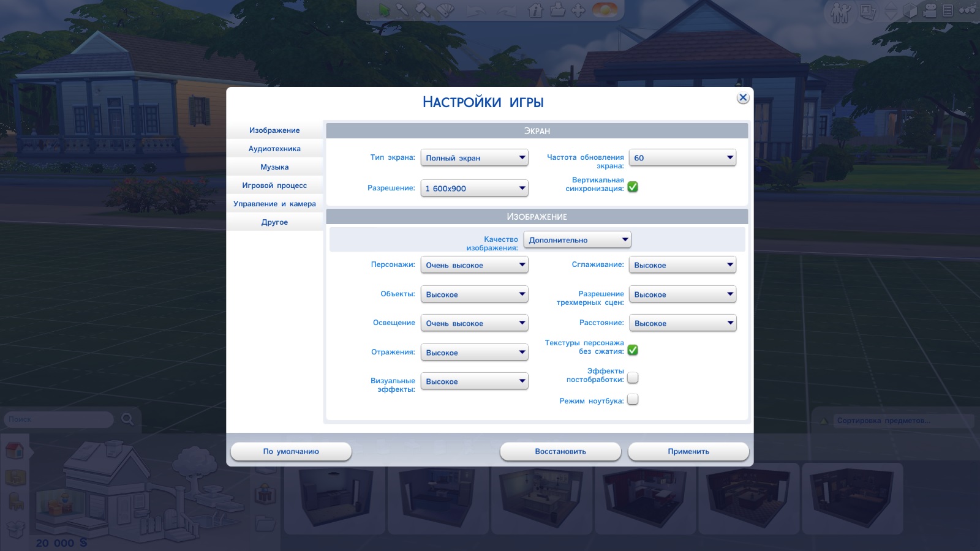This screenshot has width=980, height=551.
Task: Open the Design tool swatch fan
Action: (445, 10)
